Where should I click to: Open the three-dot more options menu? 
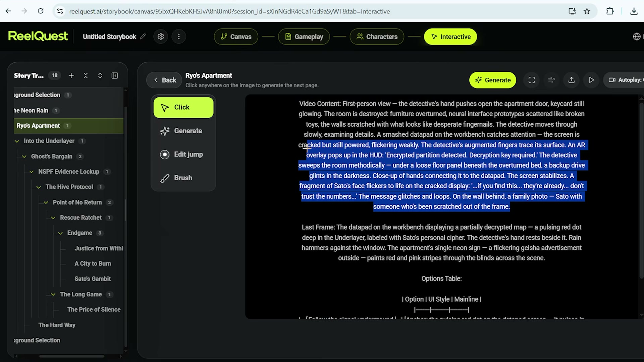click(179, 37)
